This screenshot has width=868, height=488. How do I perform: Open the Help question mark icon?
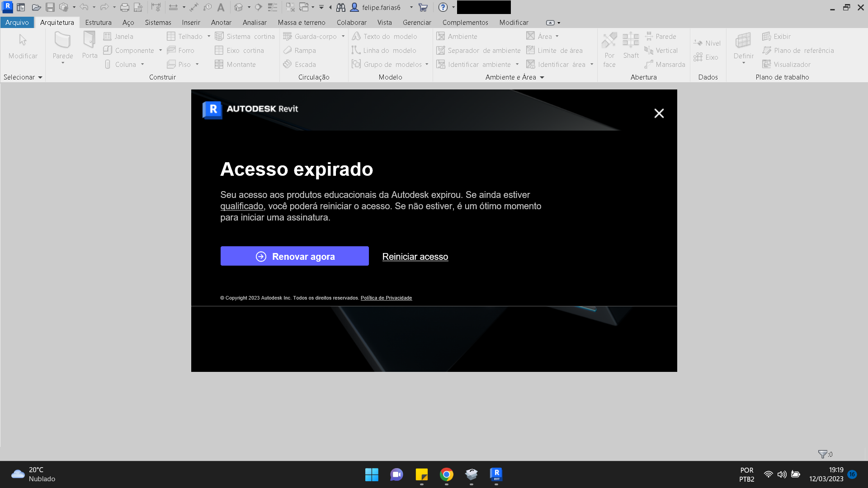click(443, 7)
